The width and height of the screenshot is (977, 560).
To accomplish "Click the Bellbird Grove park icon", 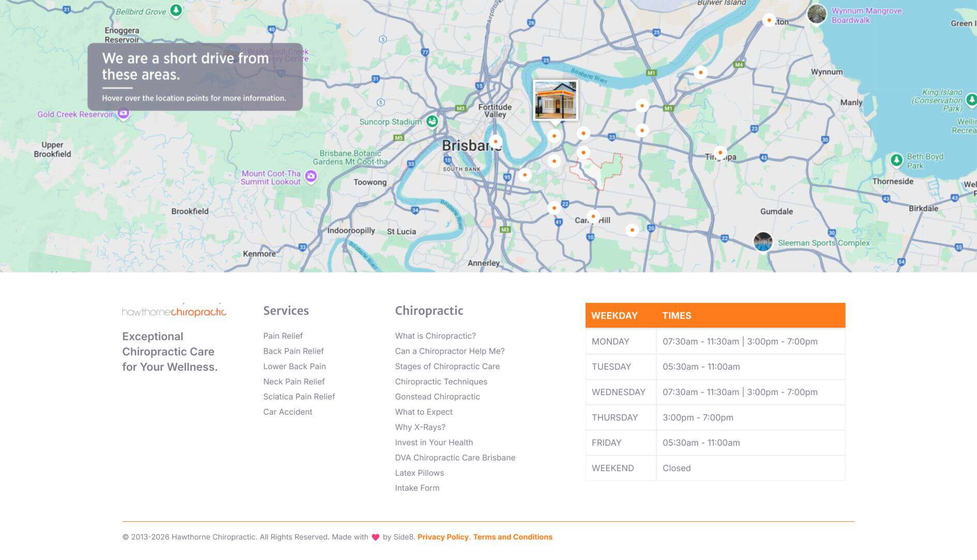I will coord(176,10).
